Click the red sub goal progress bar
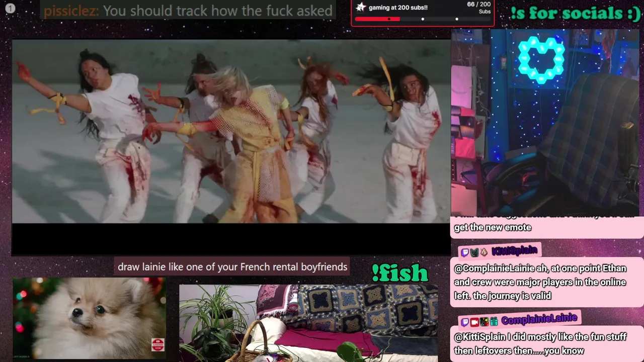This screenshot has height=362, width=644. coord(377,19)
